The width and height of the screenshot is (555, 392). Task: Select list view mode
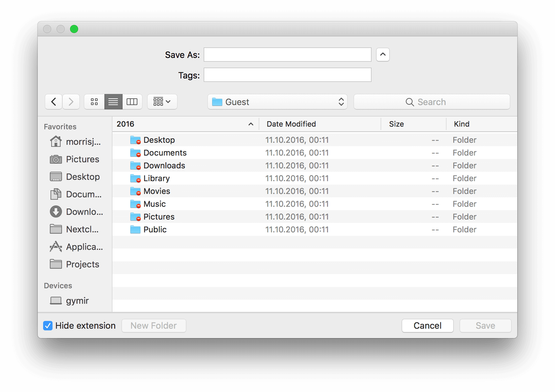[x=113, y=102]
